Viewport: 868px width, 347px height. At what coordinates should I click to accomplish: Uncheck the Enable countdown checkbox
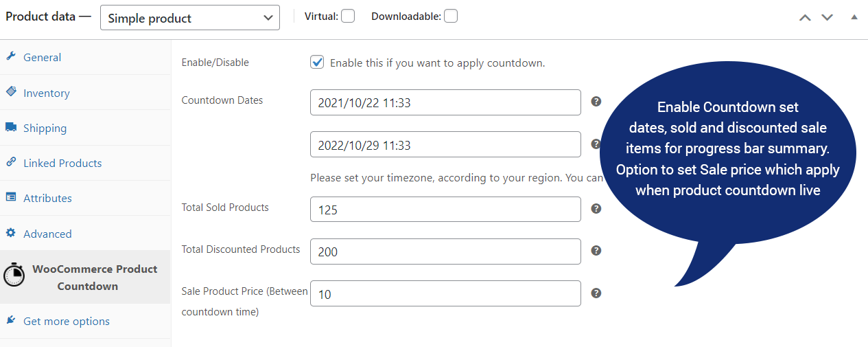click(x=317, y=63)
